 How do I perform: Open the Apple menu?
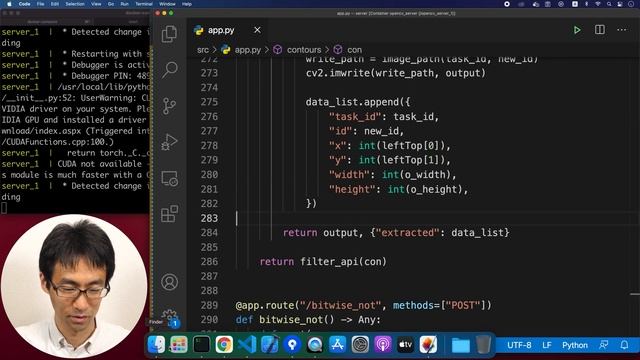(x=9, y=4)
